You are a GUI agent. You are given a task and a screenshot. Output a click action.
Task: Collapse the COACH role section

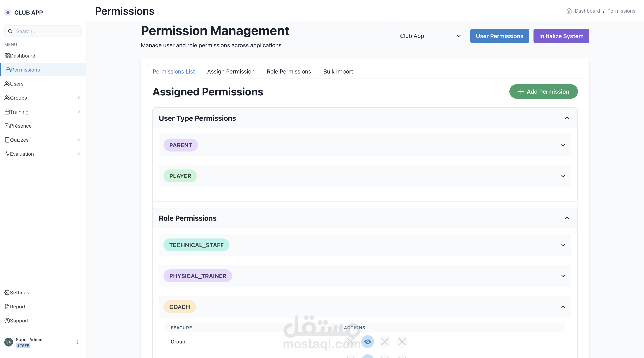[x=563, y=307]
